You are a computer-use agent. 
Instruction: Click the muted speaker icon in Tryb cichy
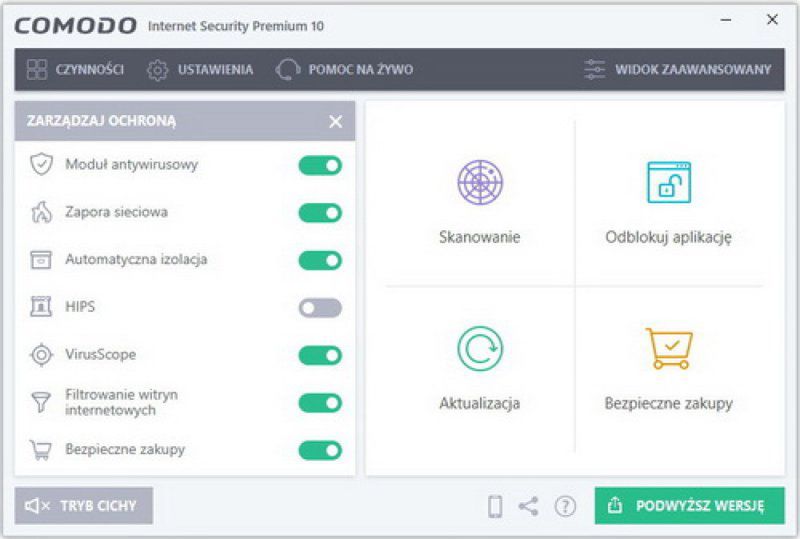coord(37,506)
